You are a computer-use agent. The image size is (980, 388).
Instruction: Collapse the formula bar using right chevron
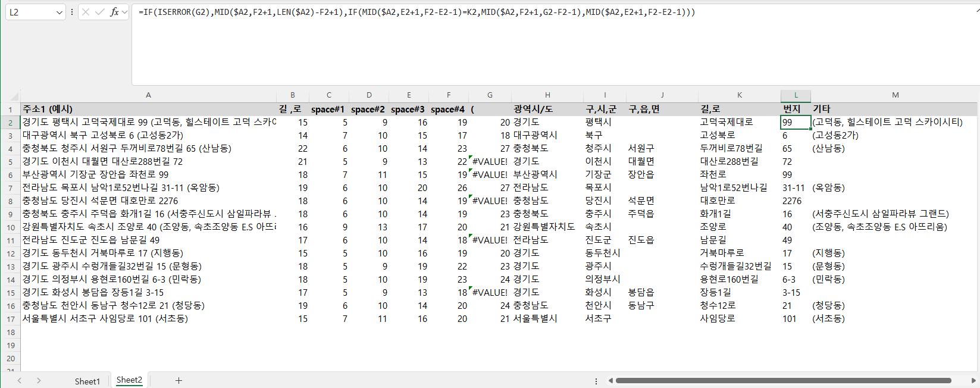click(976, 10)
